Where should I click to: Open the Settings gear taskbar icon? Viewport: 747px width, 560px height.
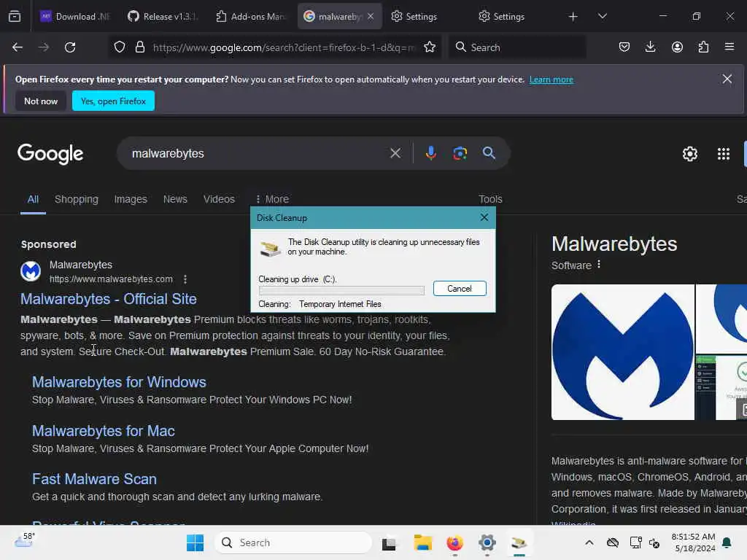(487, 542)
